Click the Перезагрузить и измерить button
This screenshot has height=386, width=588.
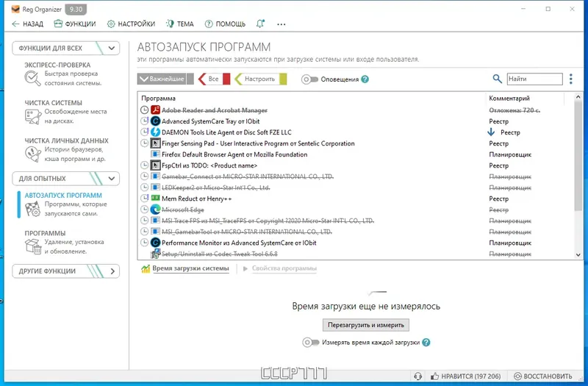point(365,325)
